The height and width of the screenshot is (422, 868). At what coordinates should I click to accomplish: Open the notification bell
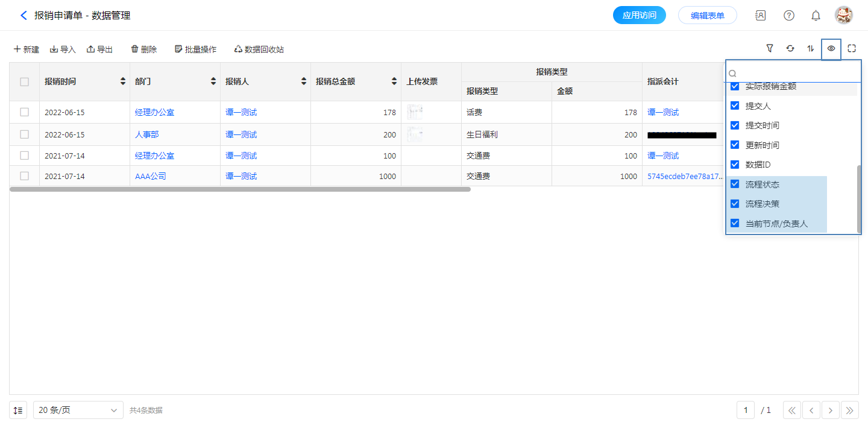click(816, 16)
